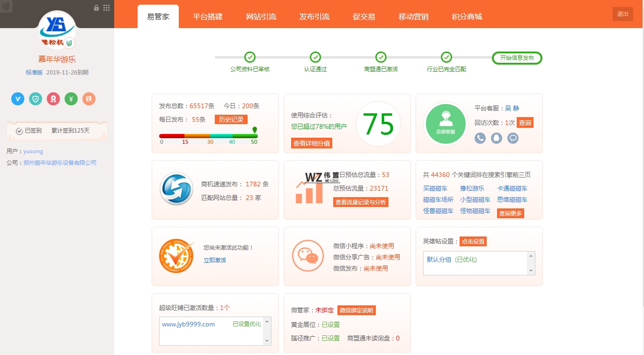Click the green 总部客服 headset icon
Image resolution: width=644 pixels, height=355 pixels.
click(446, 124)
